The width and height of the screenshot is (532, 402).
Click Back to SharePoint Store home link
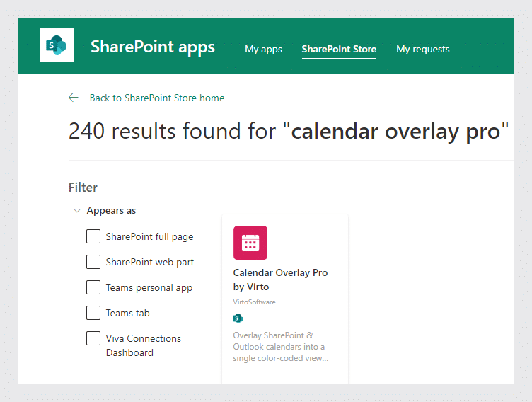coord(157,98)
